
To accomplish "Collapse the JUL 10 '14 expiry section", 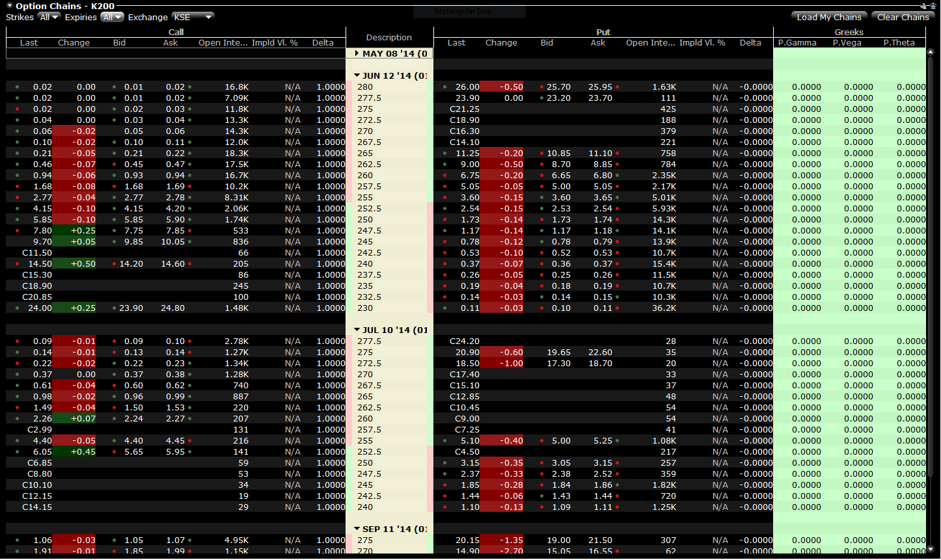I will point(357,330).
